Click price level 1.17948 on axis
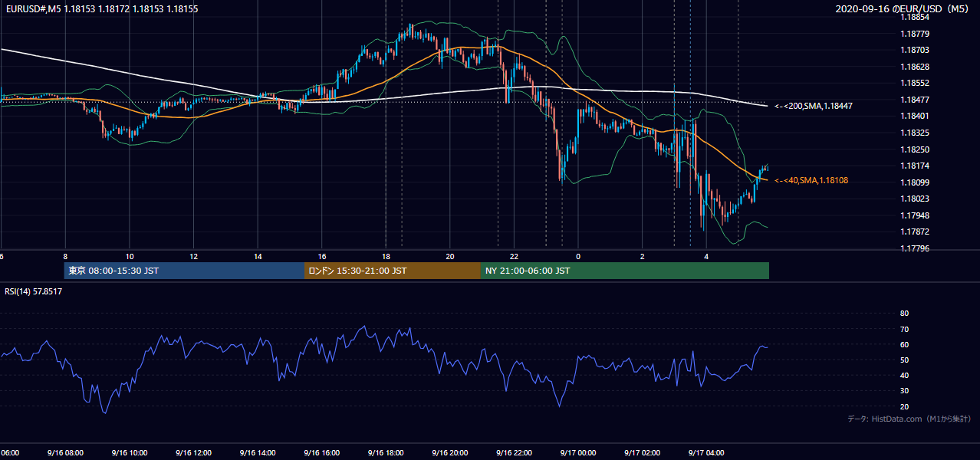Viewport: 980px width, 460px height. pyautogui.click(x=915, y=215)
